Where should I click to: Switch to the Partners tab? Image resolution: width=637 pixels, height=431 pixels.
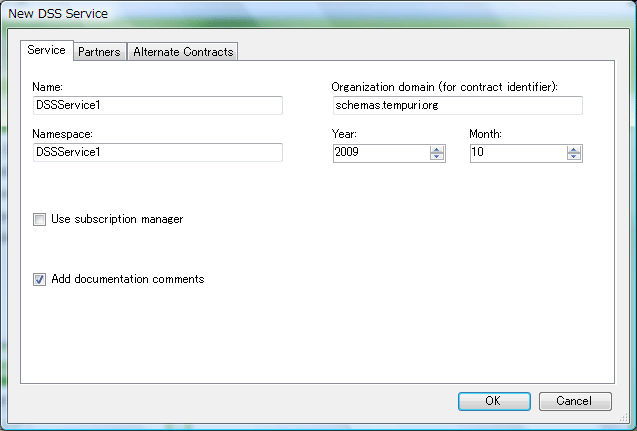99,52
